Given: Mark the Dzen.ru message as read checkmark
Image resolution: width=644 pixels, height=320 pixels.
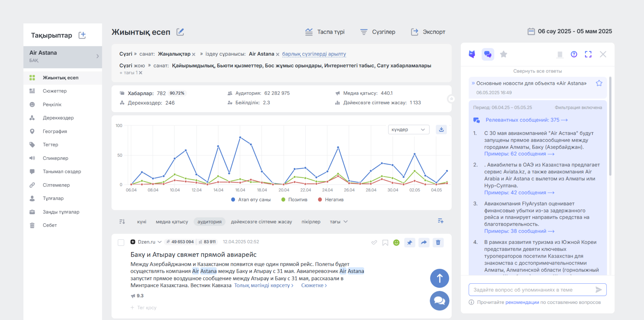Looking at the screenshot, I should pyautogui.click(x=374, y=242).
